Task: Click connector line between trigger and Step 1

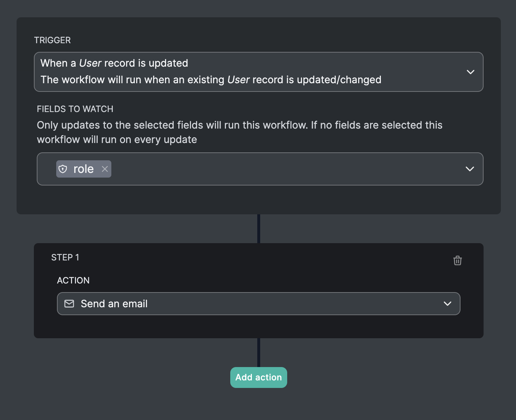Action: coord(259,229)
